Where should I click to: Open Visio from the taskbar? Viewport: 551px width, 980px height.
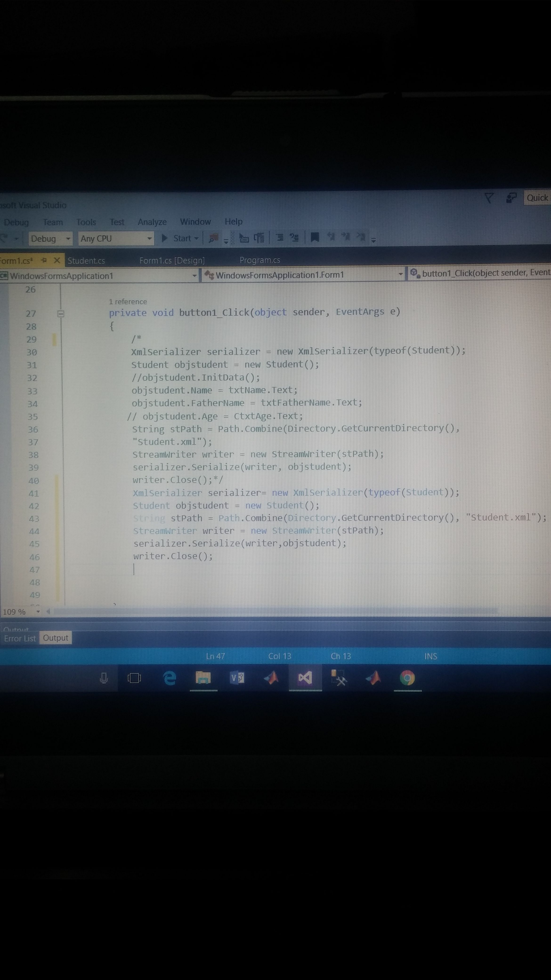click(x=237, y=678)
